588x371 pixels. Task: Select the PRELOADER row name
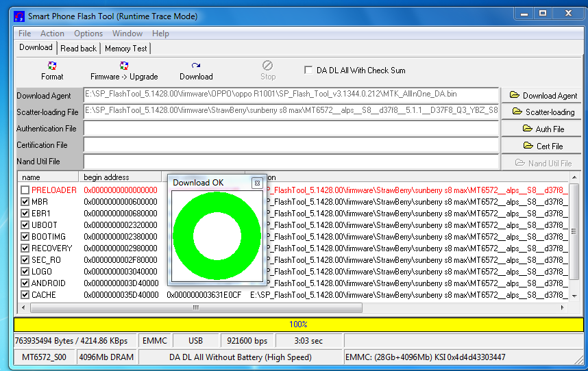pos(54,190)
